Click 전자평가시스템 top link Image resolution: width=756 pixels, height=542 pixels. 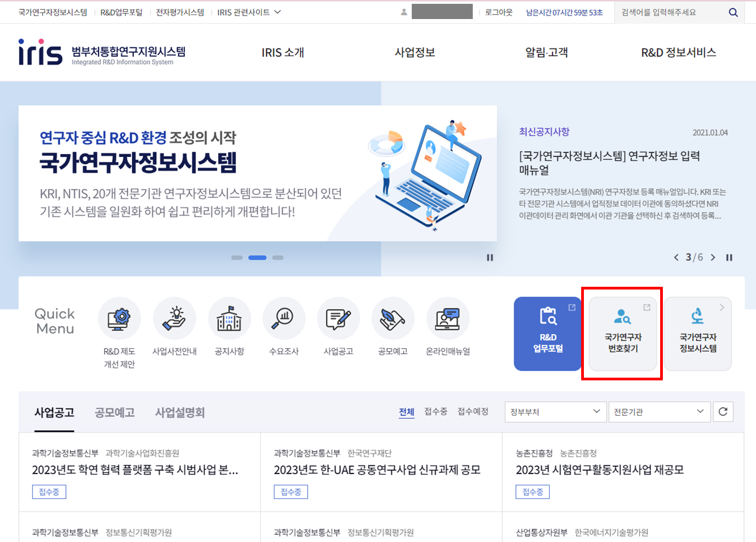(x=180, y=12)
